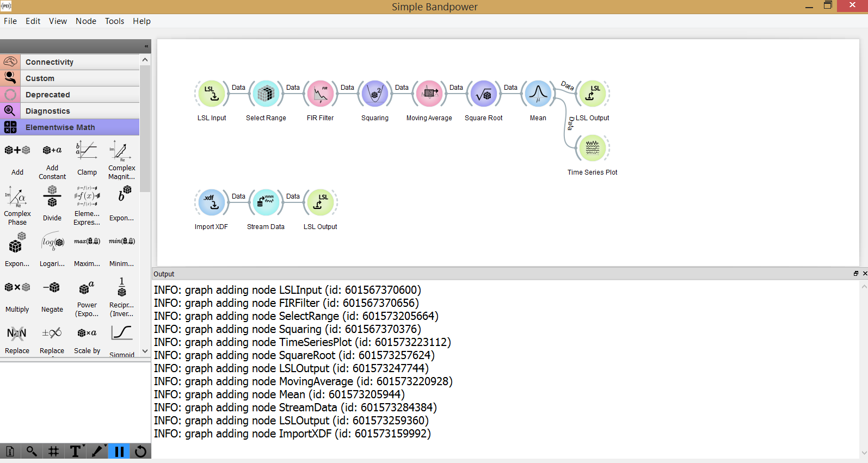
Task: Toggle the pause pipeline button
Action: (x=119, y=451)
